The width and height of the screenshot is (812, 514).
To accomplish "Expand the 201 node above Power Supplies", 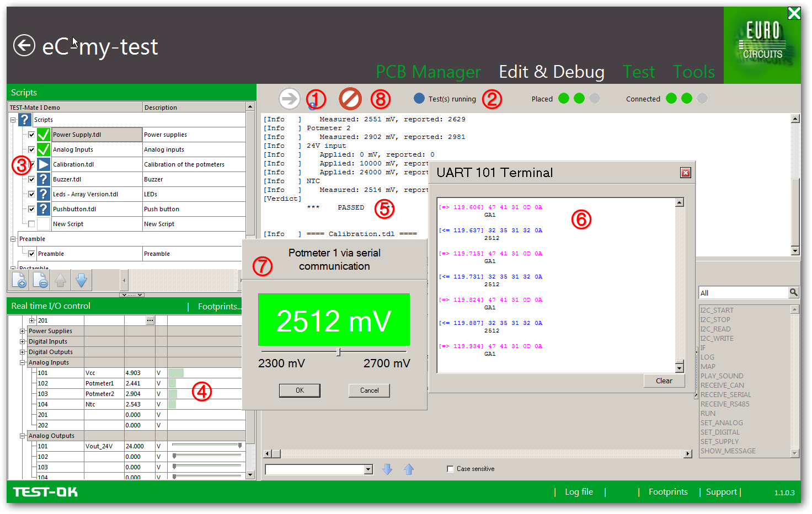I will tap(32, 320).
